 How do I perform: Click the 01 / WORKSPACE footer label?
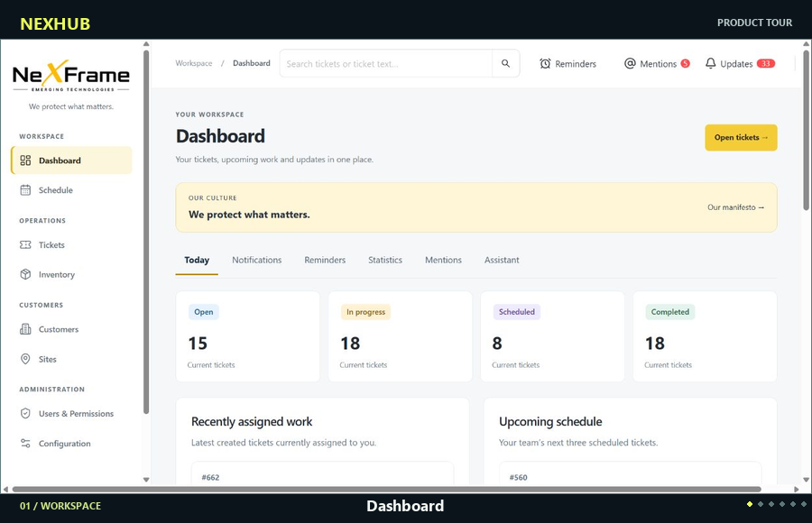[x=60, y=506]
